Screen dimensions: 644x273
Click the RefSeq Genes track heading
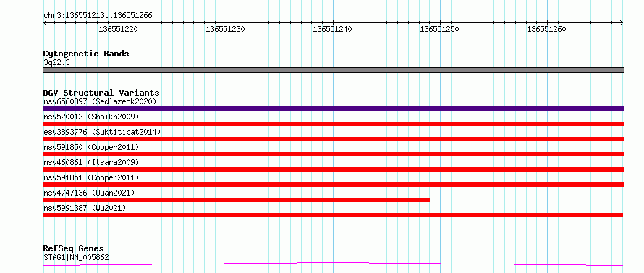[x=74, y=249]
